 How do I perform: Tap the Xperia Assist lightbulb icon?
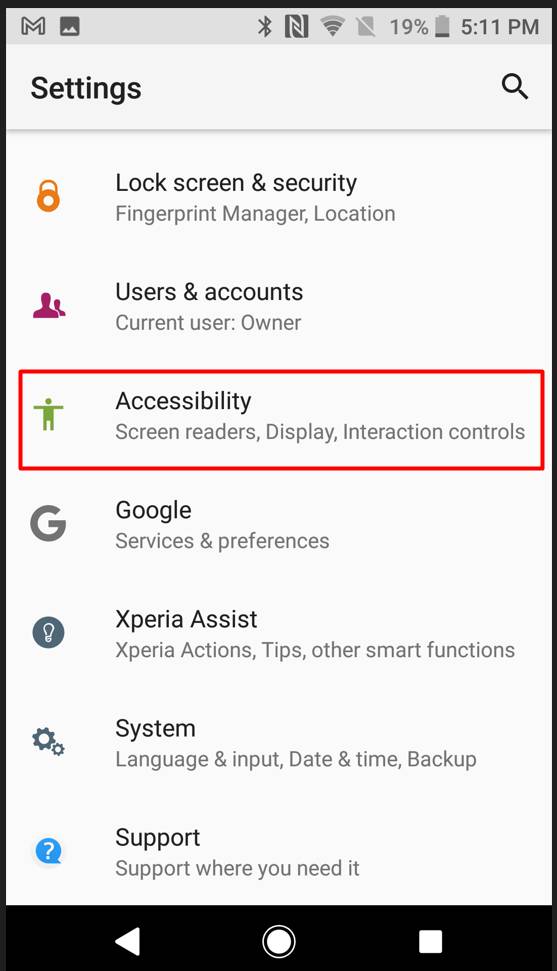click(x=48, y=632)
